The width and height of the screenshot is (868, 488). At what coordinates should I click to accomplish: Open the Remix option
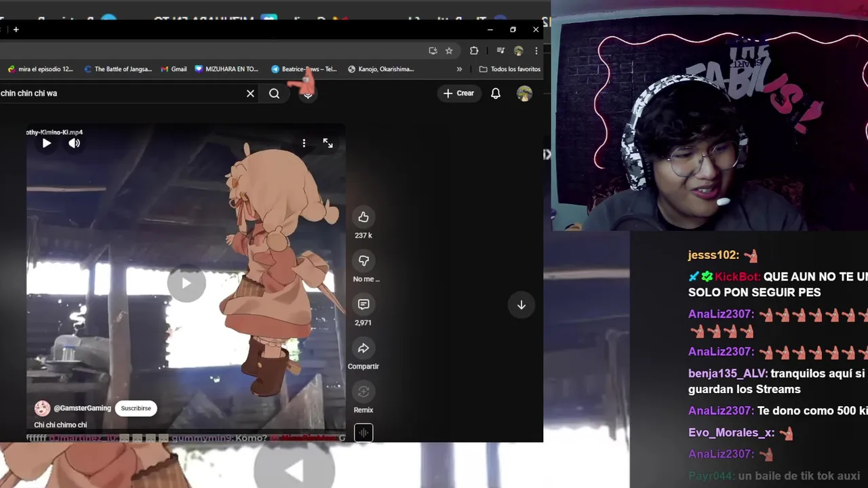363,392
